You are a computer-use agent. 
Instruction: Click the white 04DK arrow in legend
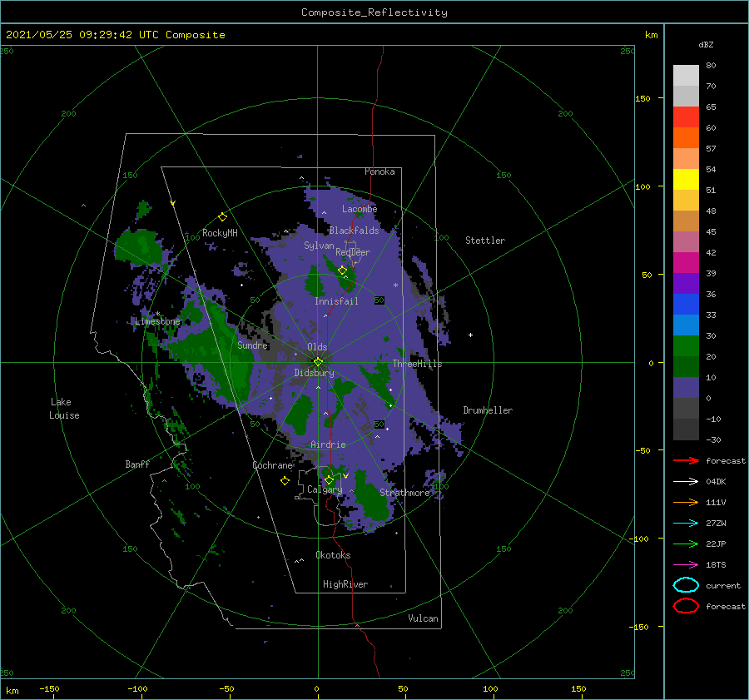coord(686,482)
